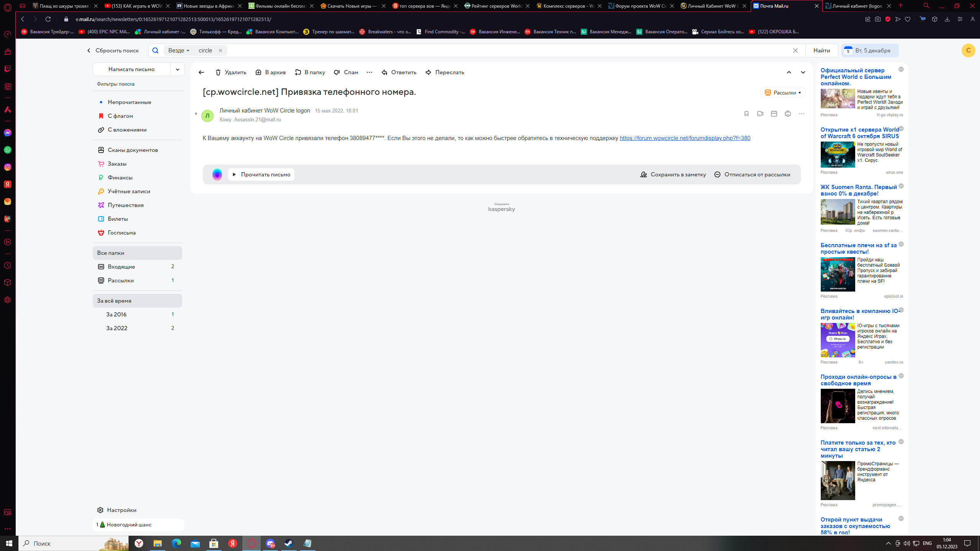Image resolution: width=980 pixels, height=551 pixels.
Task: Click the calendar event icon in email header
Action: (774, 114)
